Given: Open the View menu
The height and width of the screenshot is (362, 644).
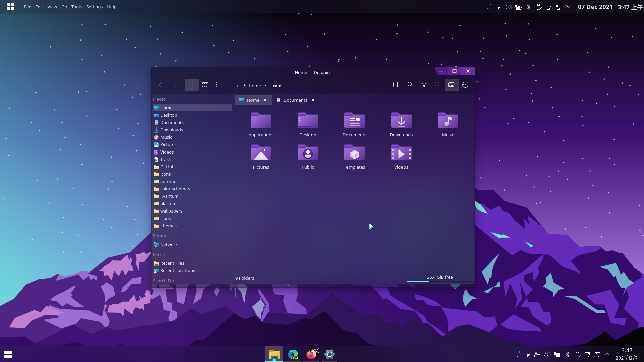Looking at the screenshot, I should coord(52,7).
